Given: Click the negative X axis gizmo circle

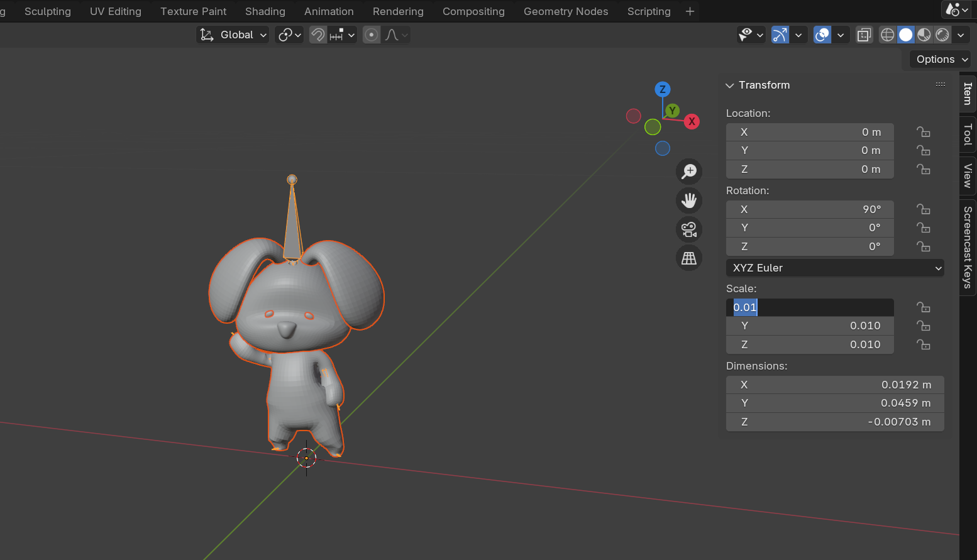Looking at the screenshot, I should point(634,116).
